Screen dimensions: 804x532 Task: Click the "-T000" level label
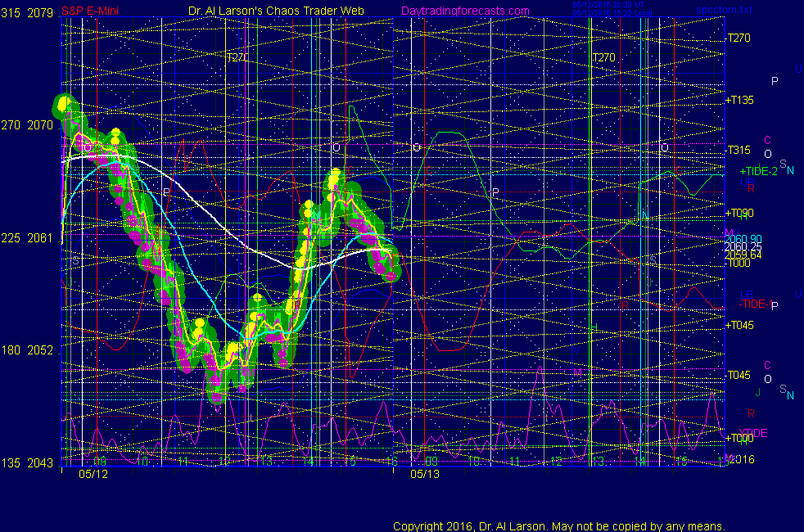(739, 263)
